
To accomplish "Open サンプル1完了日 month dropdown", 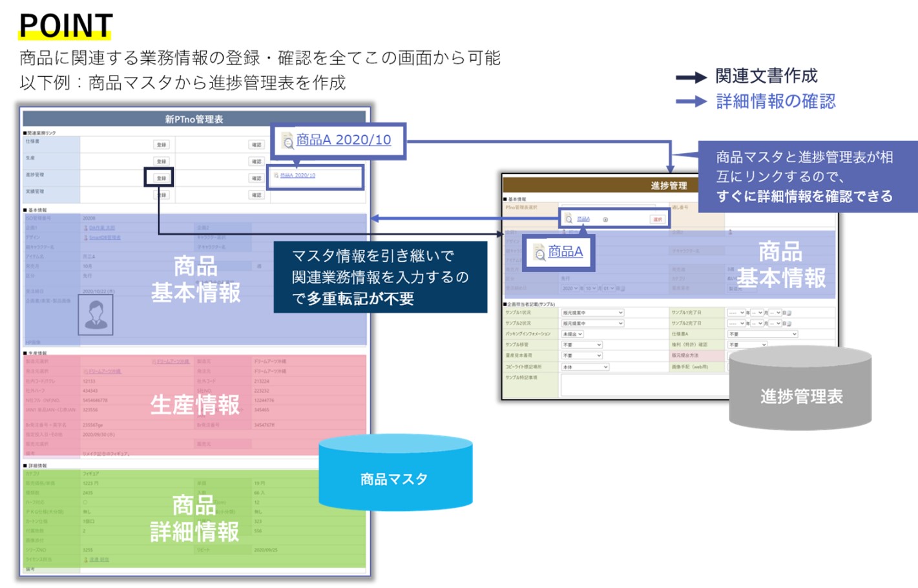I will pyautogui.click(x=756, y=313).
